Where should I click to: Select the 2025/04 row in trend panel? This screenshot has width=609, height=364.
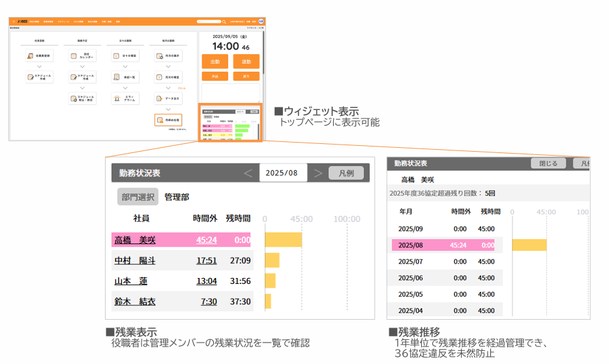447,311
